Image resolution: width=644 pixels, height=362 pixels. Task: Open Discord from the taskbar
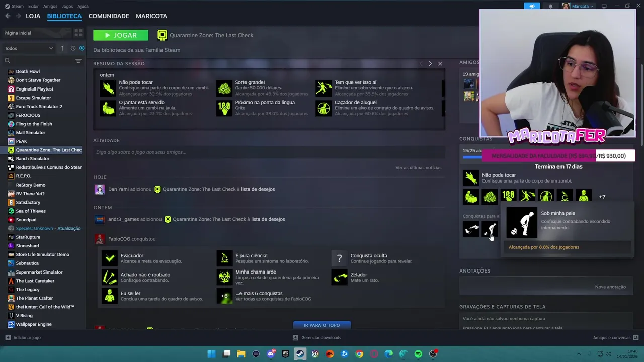[271, 354]
